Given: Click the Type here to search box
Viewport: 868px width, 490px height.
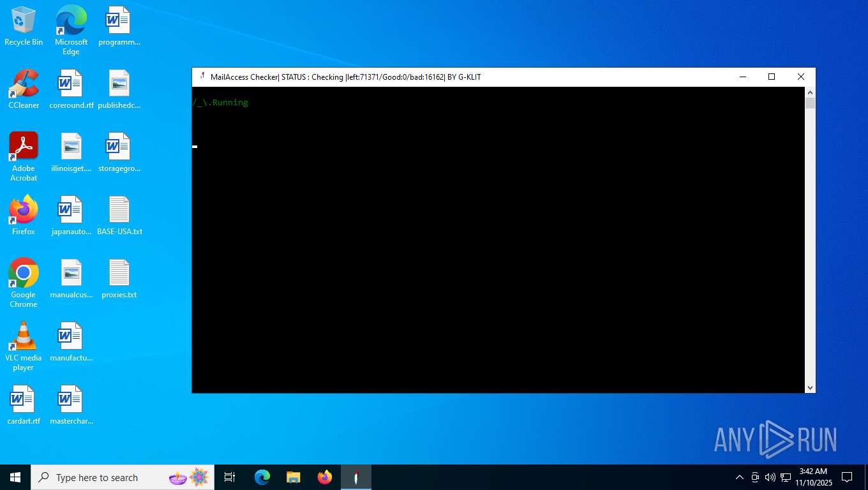Looking at the screenshot, I should point(123,477).
